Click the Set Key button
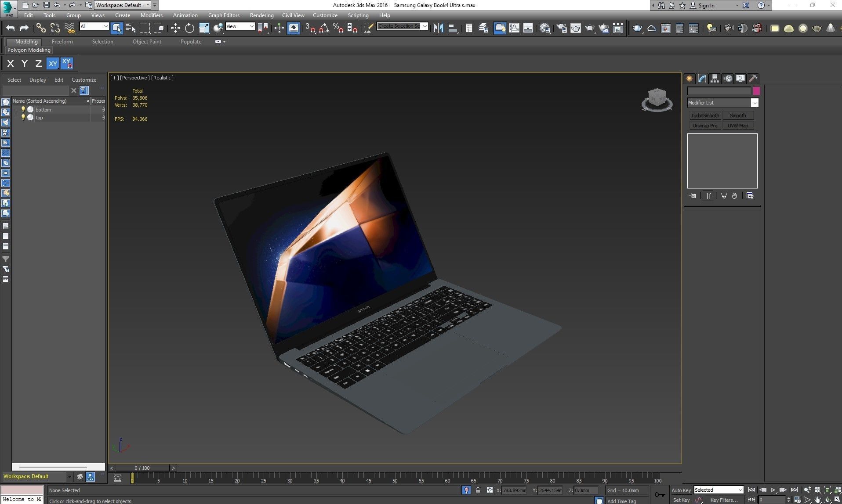Image resolution: width=842 pixels, height=504 pixels. pyautogui.click(x=681, y=500)
